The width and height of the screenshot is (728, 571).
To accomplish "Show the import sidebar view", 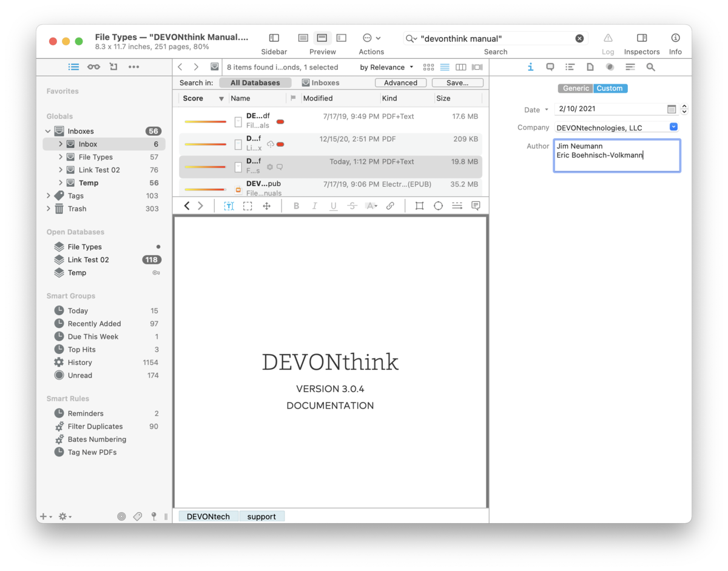I will pos(113,67).
